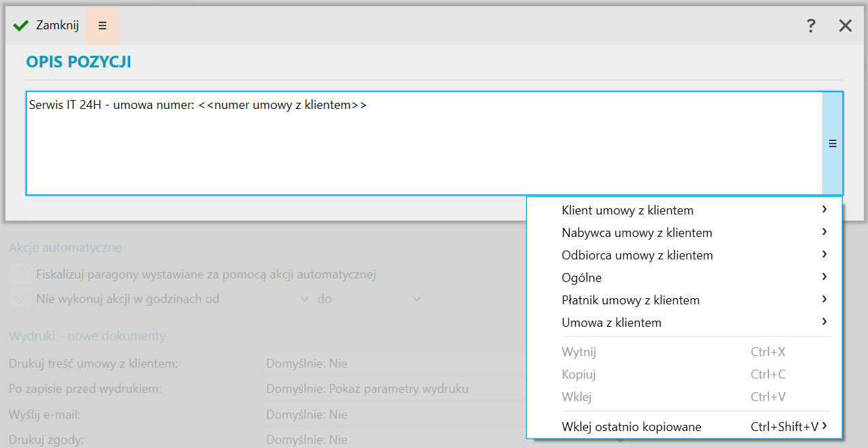Open Płatnik umowy z klientem submenu

point(824,300)
